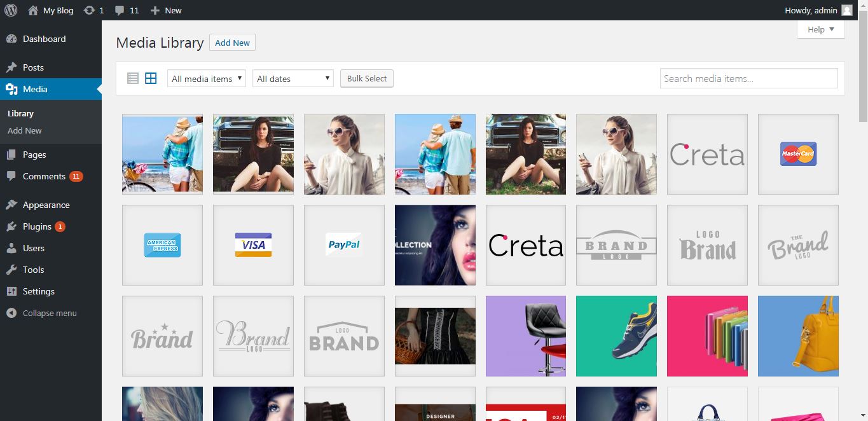Click the Users person icon
The width and height of the screenshot is (868, 421).
coord(11,248)
